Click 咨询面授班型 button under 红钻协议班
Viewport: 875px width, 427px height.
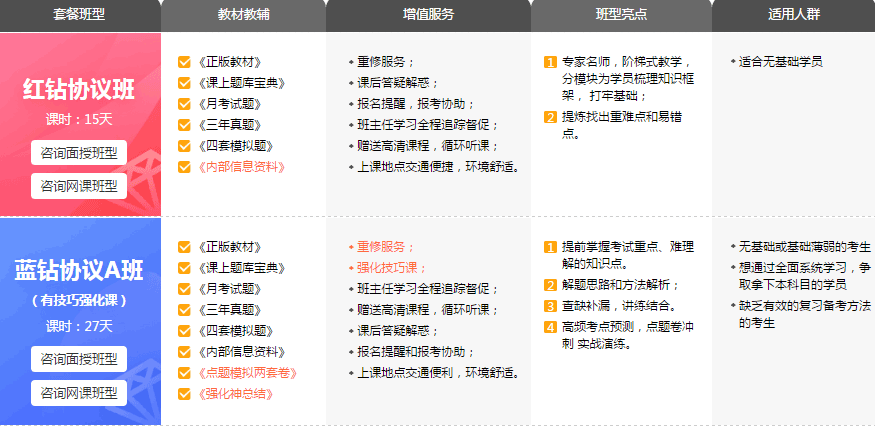click(79, 153)
